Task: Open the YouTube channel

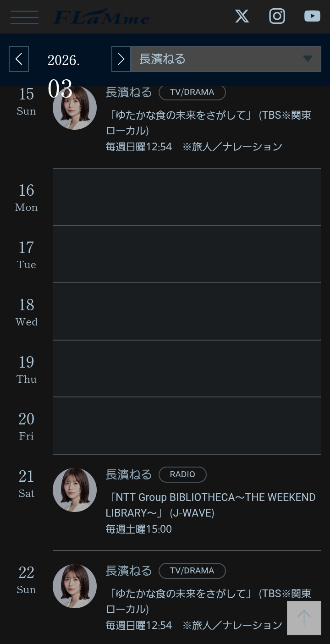Action: click(312, 17)
